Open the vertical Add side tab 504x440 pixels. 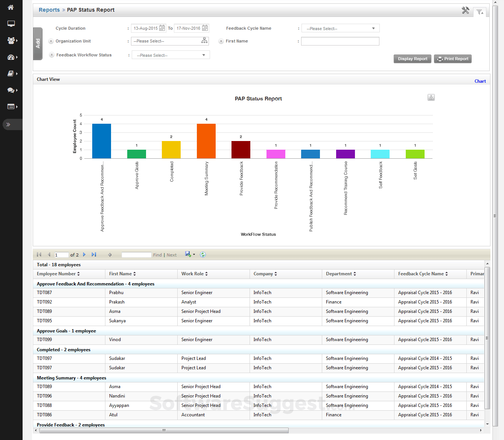pos(38,44)
